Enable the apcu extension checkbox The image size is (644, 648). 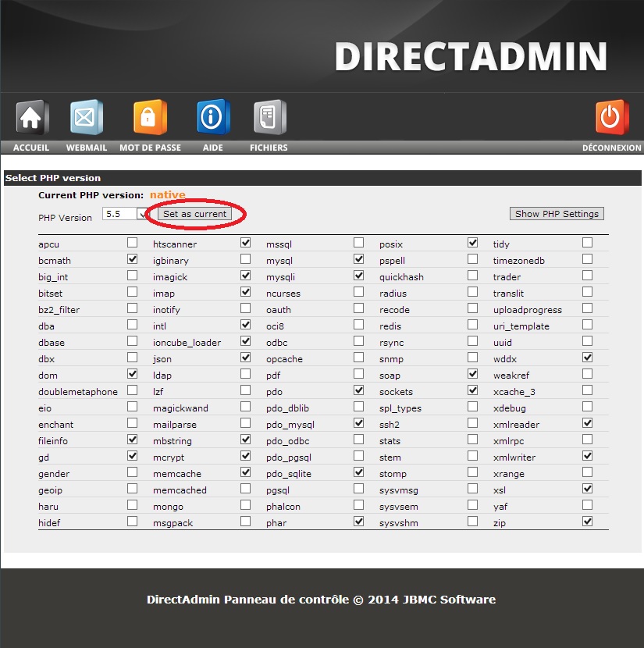pyautogui.click(x=132, y=243)
